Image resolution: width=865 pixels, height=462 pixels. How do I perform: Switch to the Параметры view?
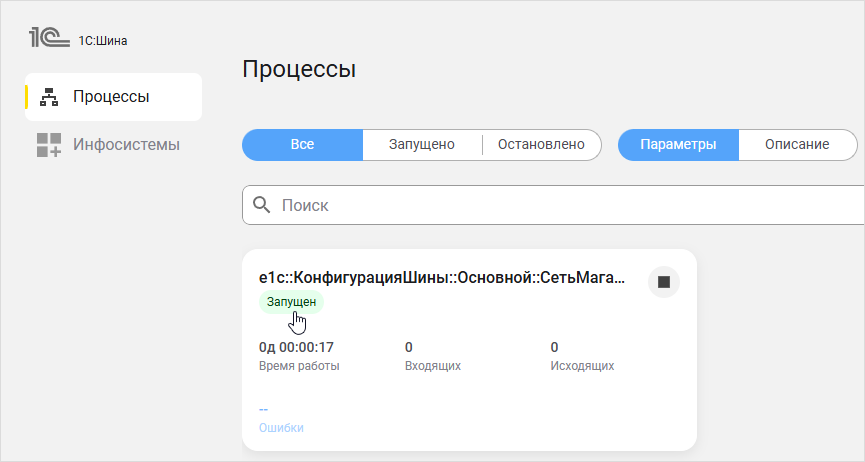click(x=678, y=145)
